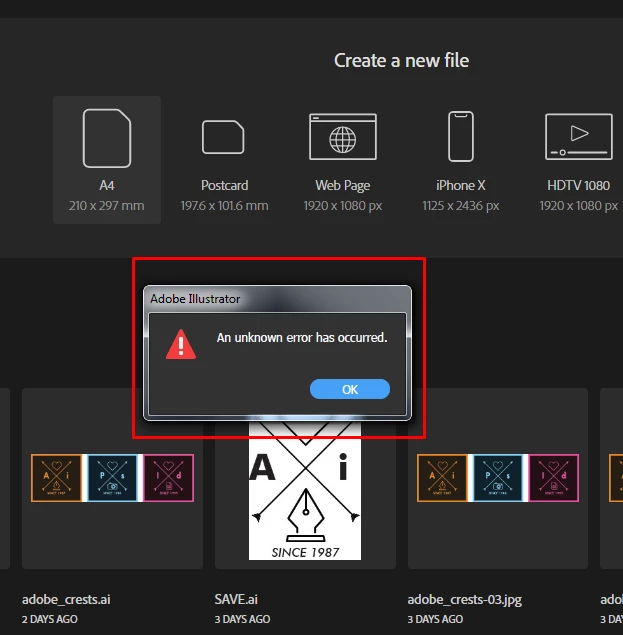
Task: Open adobe_crests.ai thumbnail
Action: pos(112,478)
